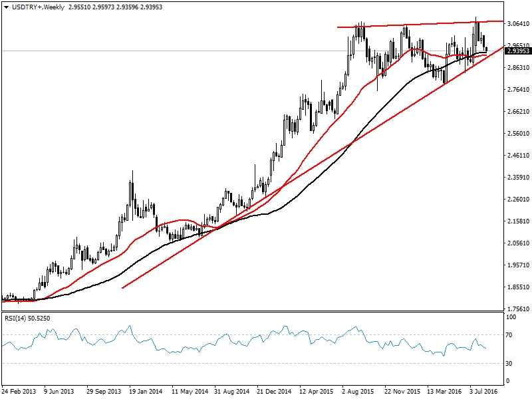532x399 pixels.
Task: Select the 9 Jun 2013 date label
Action: pyautogui.click(x=59, y=391)
